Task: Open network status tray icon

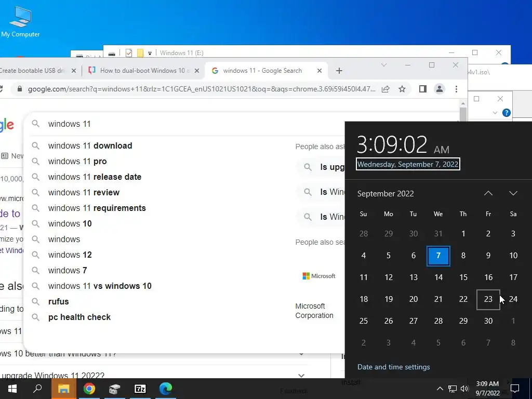Action: [x=453, y=389]
